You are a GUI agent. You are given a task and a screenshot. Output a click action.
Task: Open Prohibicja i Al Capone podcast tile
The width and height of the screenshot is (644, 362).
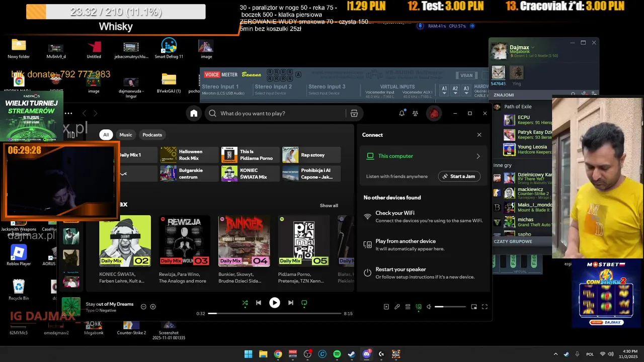(x=311, y=173)
